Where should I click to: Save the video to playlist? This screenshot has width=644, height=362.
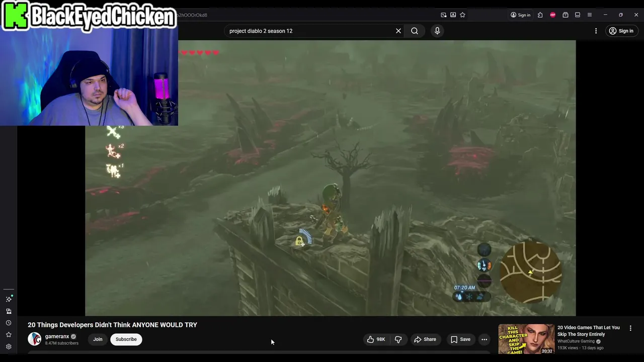point(460,339)
